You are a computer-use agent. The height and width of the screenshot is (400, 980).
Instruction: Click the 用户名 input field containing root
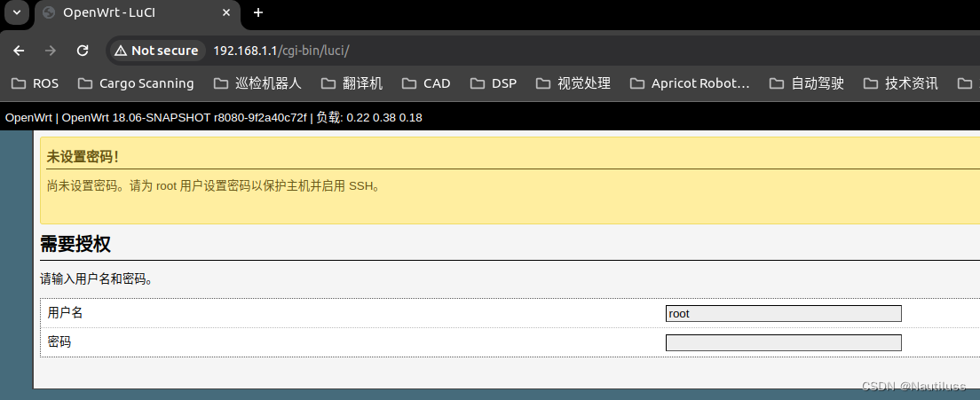[x=783, y=313]
